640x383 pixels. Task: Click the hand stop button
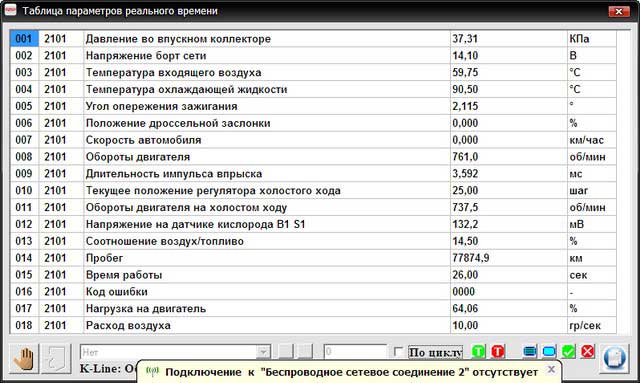[24, 359]
